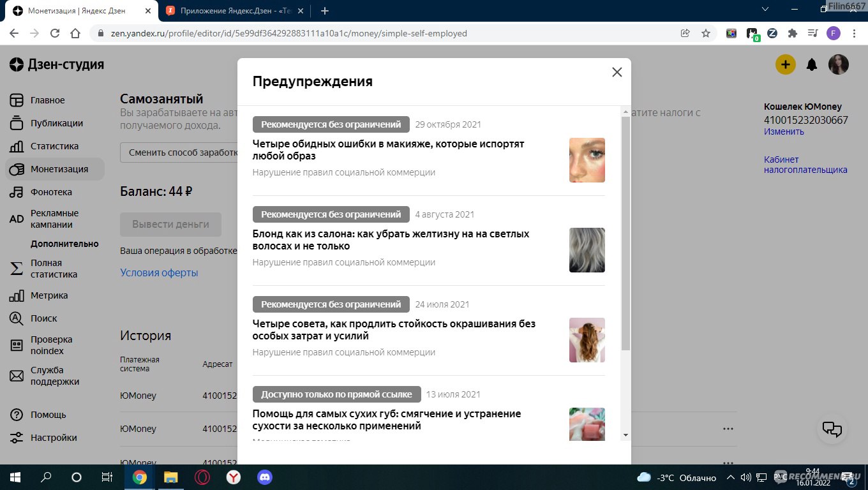Bookmark this page with the star icon

coord(705,33)
